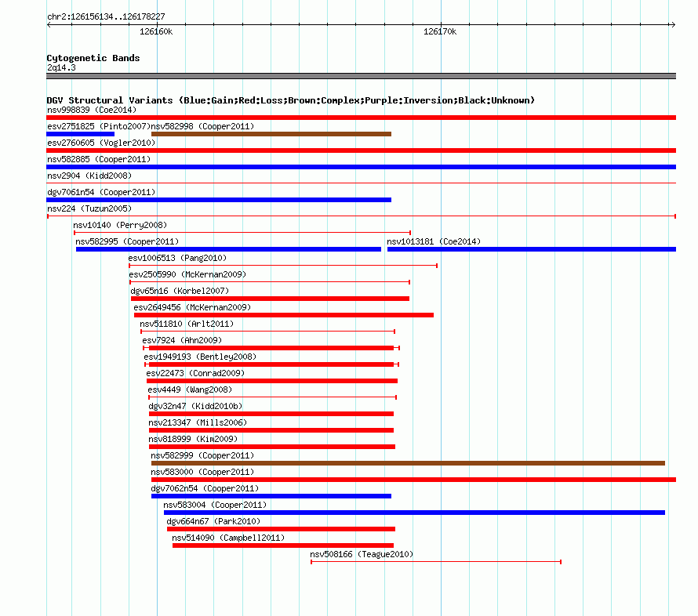This screenshot has width=698, height=616.
Task: Click the nsv582999 (Cooper2011) label
Action: (202, 455)
